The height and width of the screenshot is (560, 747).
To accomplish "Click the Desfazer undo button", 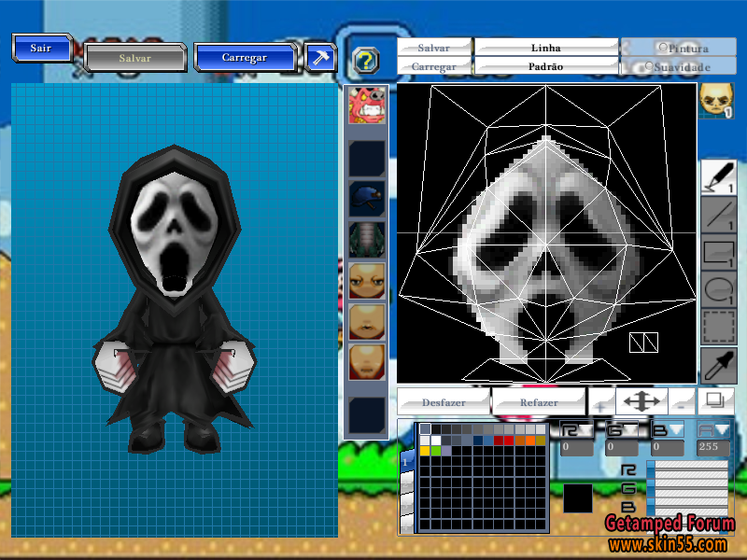I will coord(444,402).
